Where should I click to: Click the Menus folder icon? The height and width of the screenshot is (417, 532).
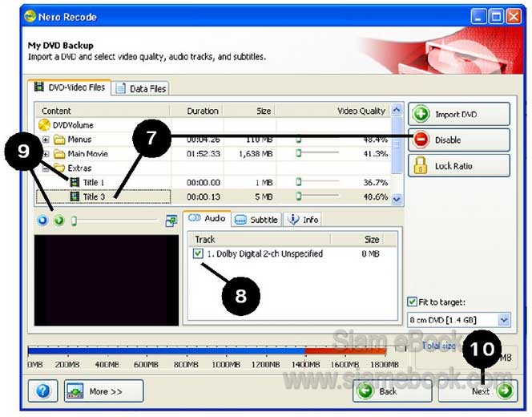tap(60, 140)
